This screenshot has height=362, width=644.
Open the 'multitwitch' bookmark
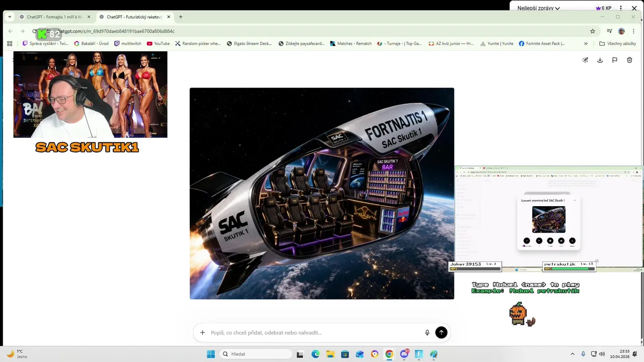coord(128,44)
